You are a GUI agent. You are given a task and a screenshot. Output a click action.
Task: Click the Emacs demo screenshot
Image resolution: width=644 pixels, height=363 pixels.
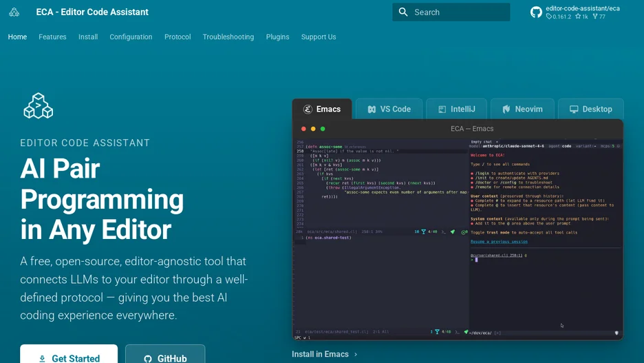pyautogui.click(x=458, y=239)
